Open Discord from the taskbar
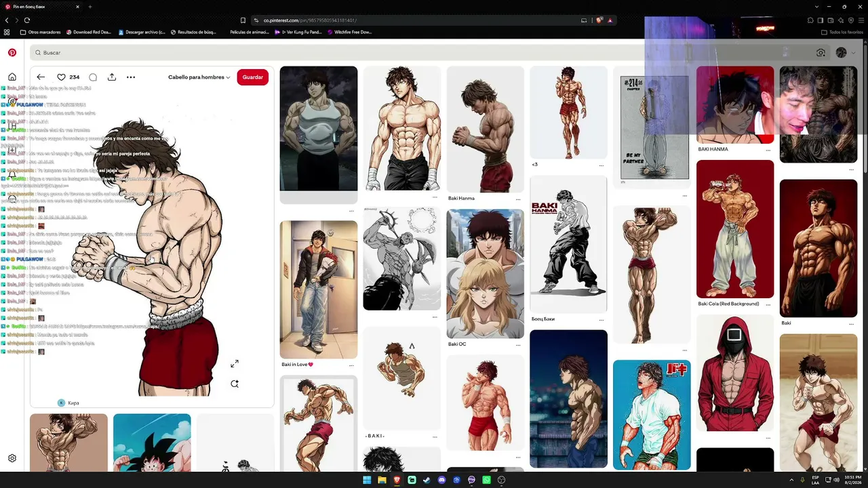The height and width of the screenshot is (488, 868). click(x=441, y=480)
